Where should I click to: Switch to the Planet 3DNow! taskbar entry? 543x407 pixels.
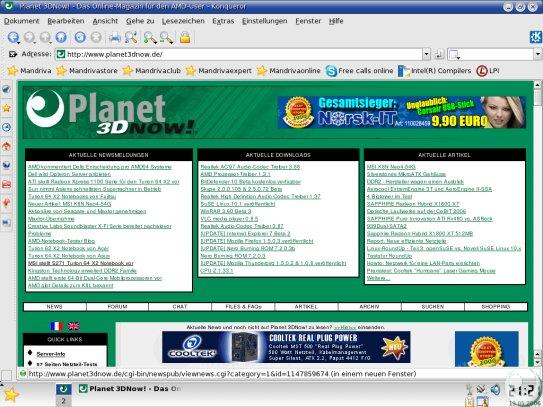point(130,389)
